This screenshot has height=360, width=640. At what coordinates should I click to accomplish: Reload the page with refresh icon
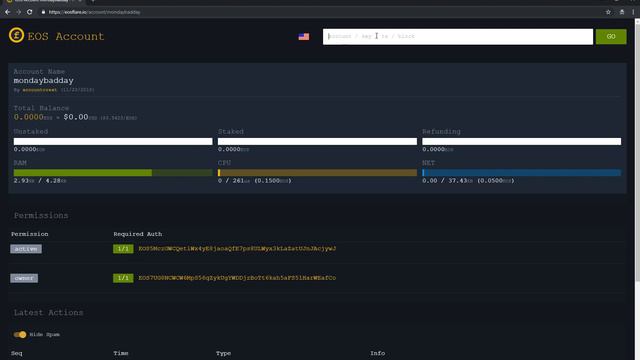click(x=30, y=12)
